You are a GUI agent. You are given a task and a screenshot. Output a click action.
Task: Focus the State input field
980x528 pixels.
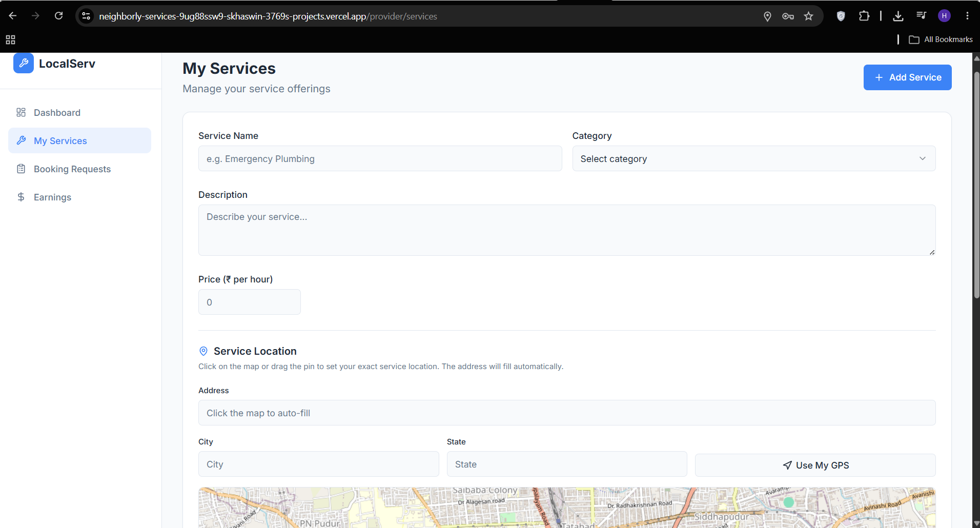567,464
